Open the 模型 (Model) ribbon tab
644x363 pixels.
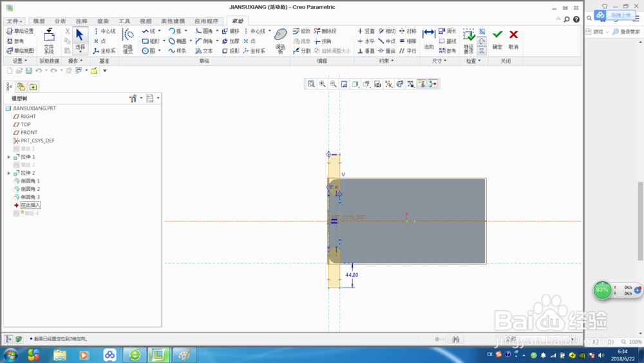39,21
